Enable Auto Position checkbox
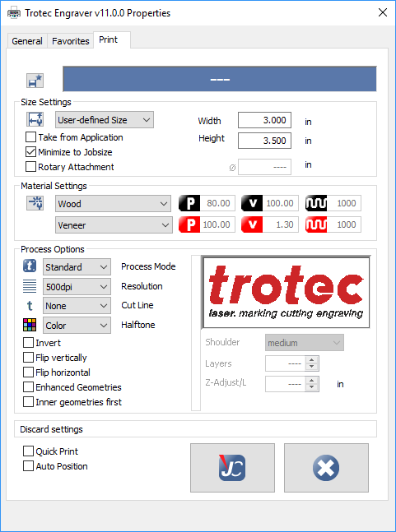Screen dimensions: 396x532 pos(28,466)
